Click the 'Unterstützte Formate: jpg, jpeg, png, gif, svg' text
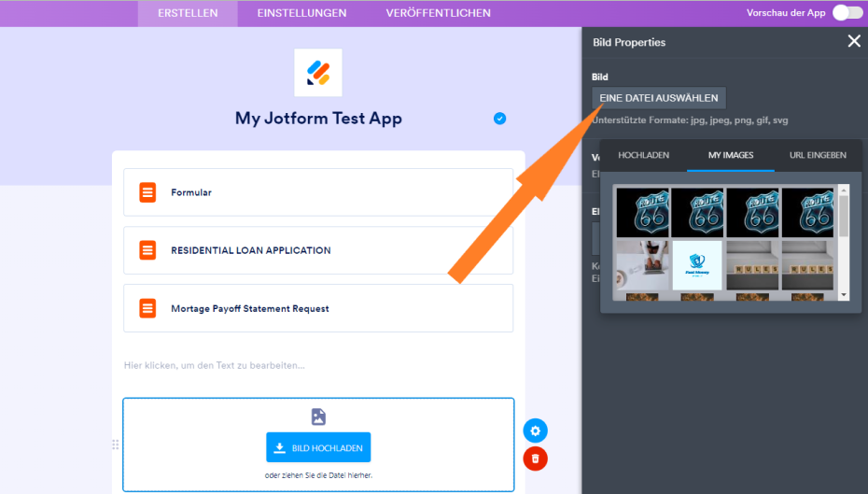868x494 pixels. click(x=690, y=120)
